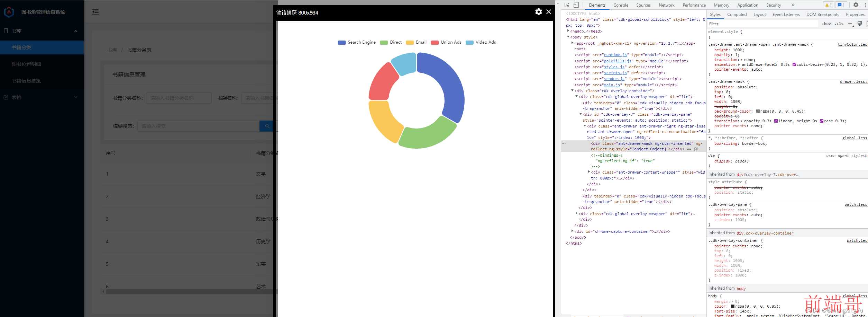Toggle Email legend item
The height and width of the screenshot is (317, 868).
416,42
